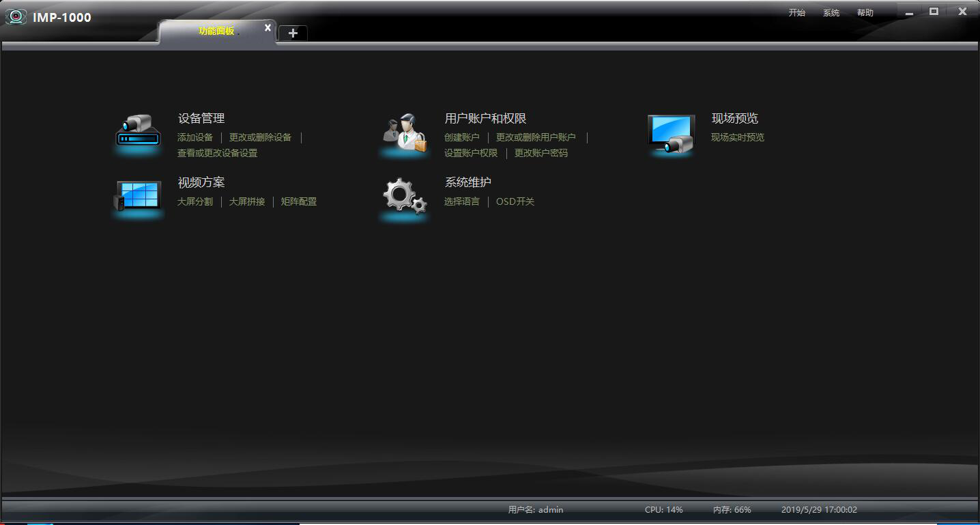
Task: Click the IMP-1000 camera logo icon
Action: pyautogui.click(x=16, y=17)
